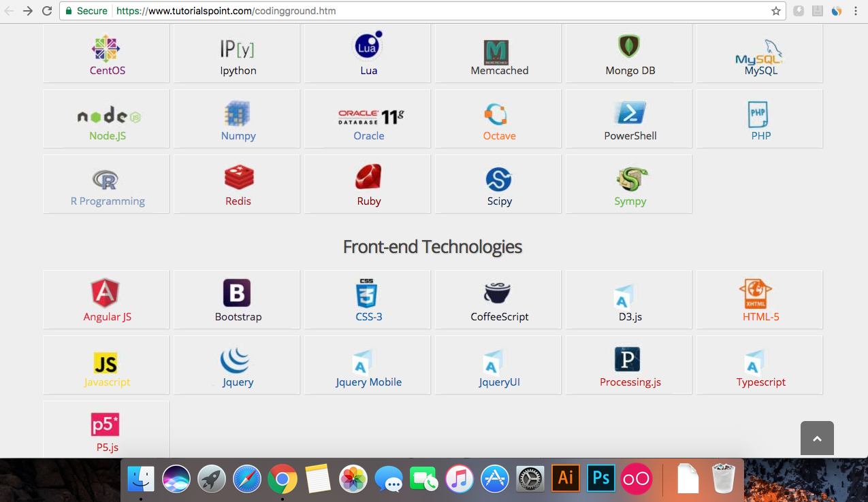
Task: Open the Jquery swirl icon
Action: pyautogui.click(x=236, y=358)
